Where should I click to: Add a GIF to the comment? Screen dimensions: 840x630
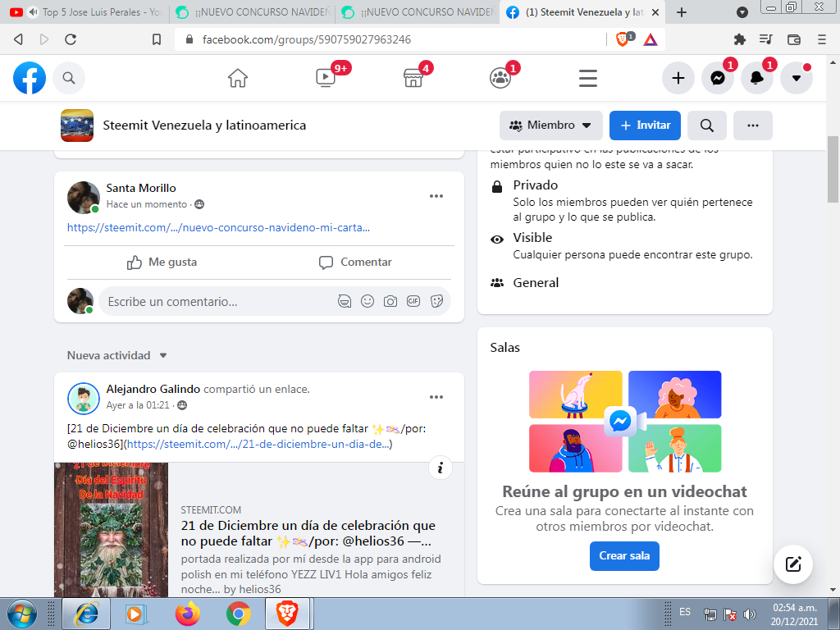(413, 301)
